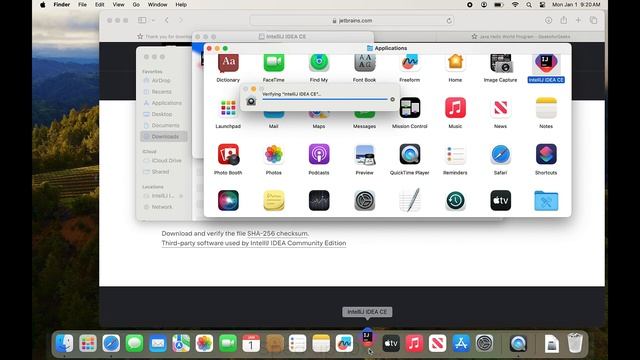Go back in Safari
Viewport: 640px width, 360px height.
167,20
